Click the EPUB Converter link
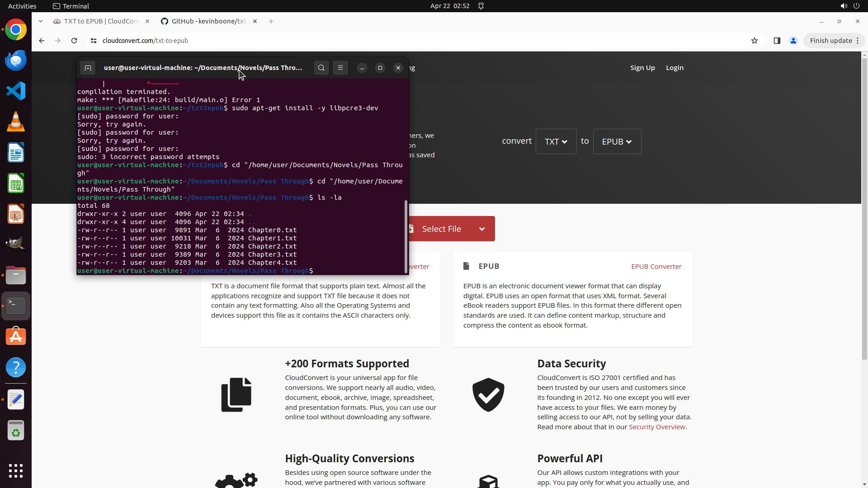Image resolution: width=868 pixels, height=488 pixels. [x=656, y=267]
